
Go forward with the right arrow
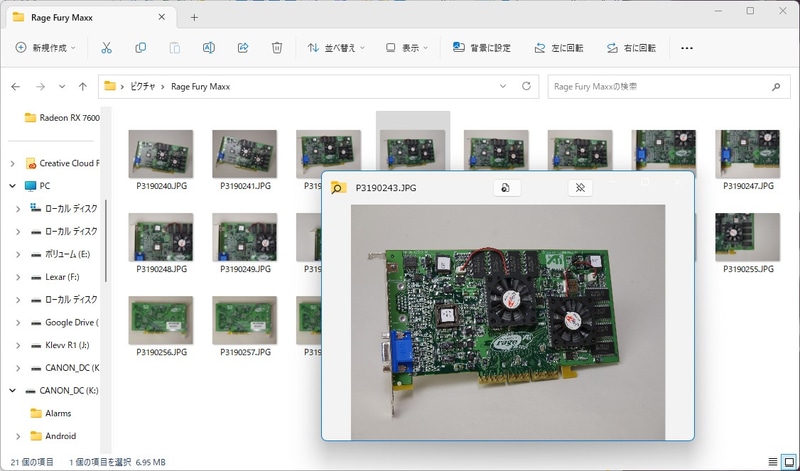[40, 87]
